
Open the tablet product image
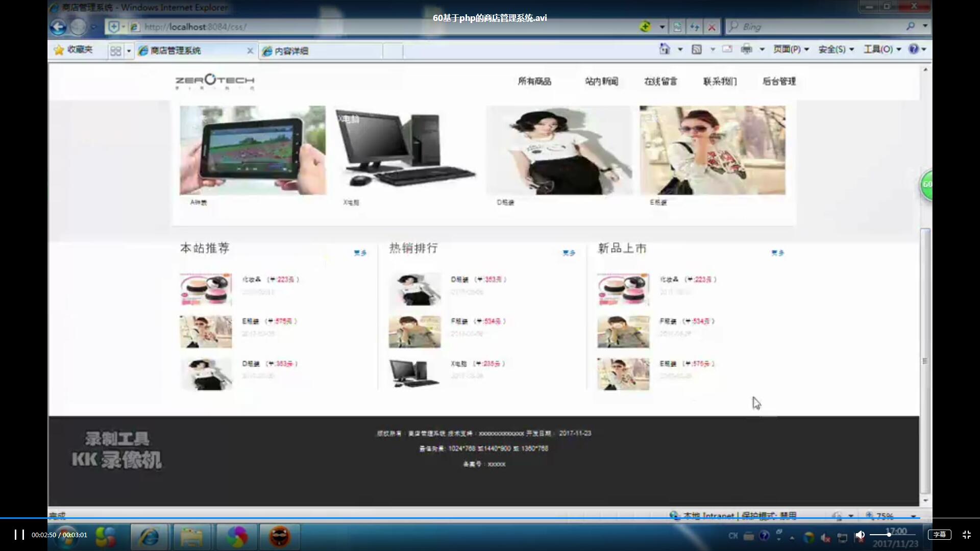pos(253,150)
